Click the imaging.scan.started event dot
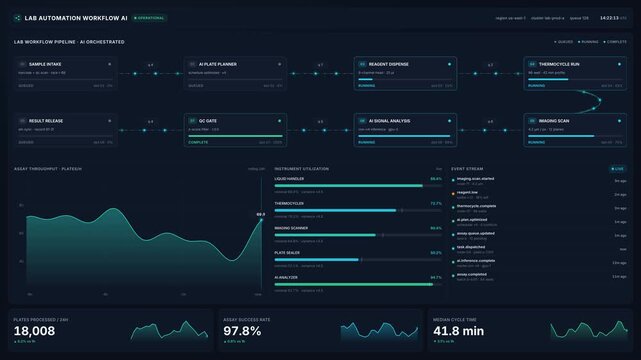641x360 pixels. click(x=453, y=180)
